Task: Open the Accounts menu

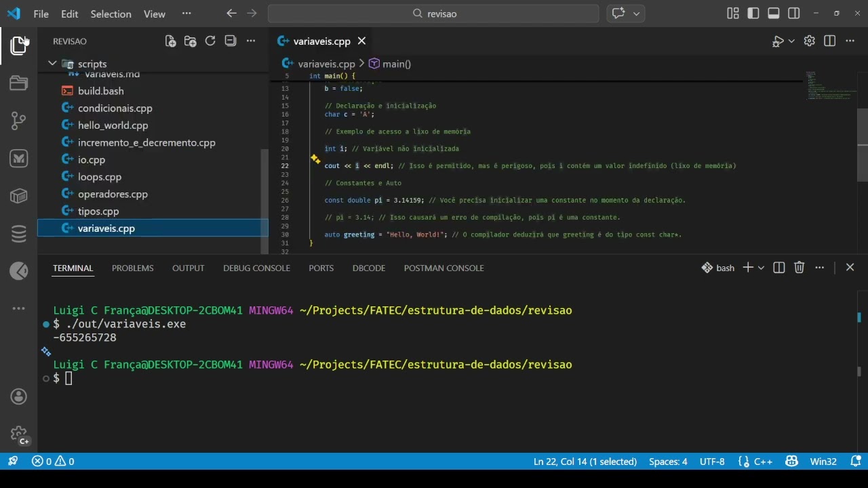Action: (18, 396)
